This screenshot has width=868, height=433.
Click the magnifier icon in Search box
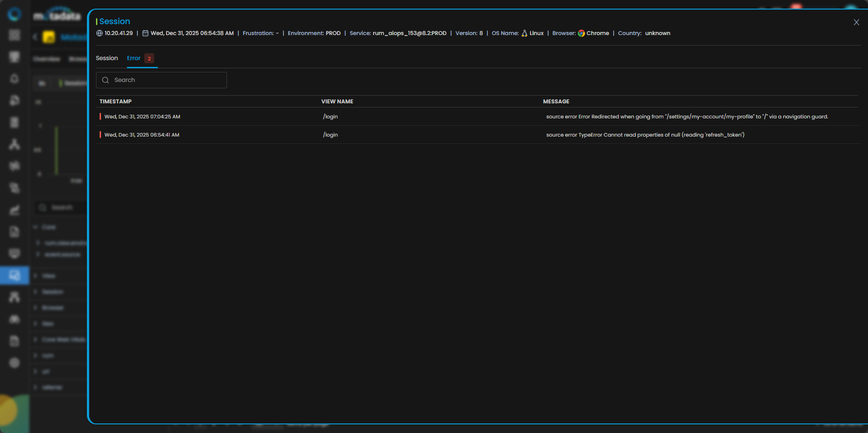[106, 80]
